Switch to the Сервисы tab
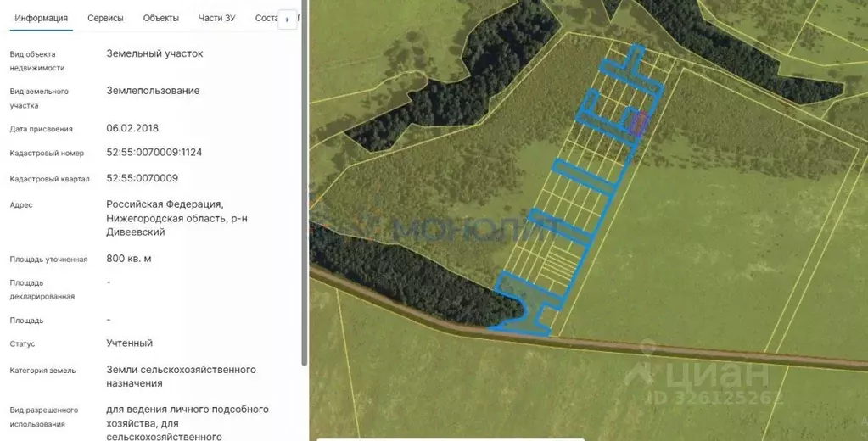This screenshot has height=441, width=868. [105, 18]
